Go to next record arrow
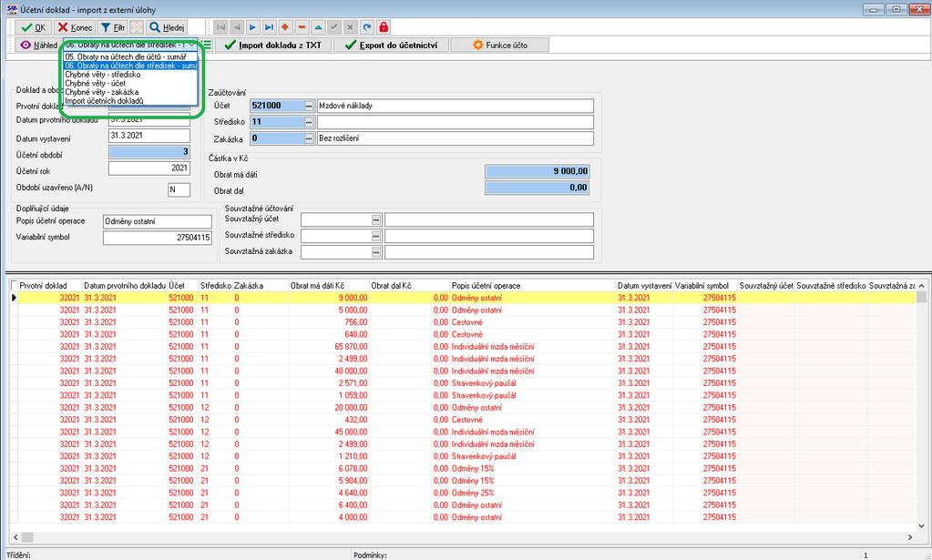Screen dimensions: 932x560 pyautogui.click(x=253, y=27)
